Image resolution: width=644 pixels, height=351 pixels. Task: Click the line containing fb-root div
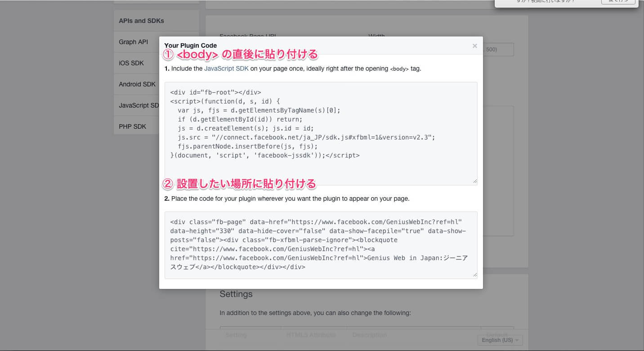click(215, 92)
